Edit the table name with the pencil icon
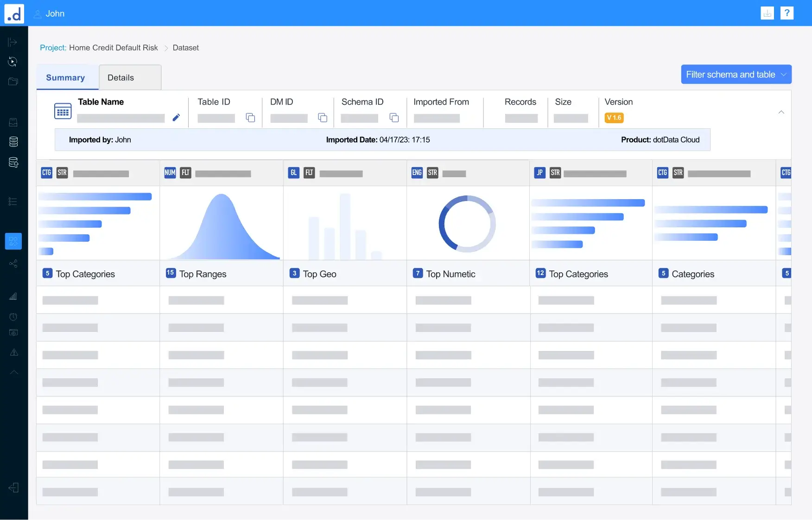The height and width of the screenshot is (520, 812). pyautogui.click(x=176, y=118)
